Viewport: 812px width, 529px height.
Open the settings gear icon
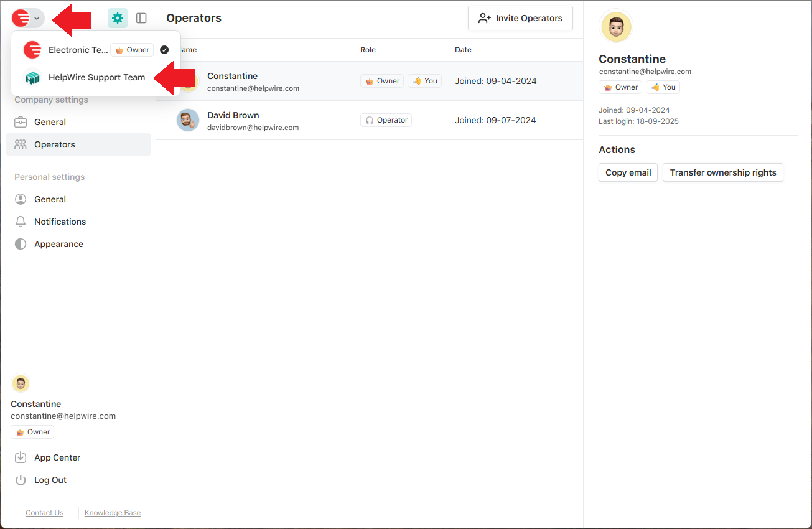[118, 18]
